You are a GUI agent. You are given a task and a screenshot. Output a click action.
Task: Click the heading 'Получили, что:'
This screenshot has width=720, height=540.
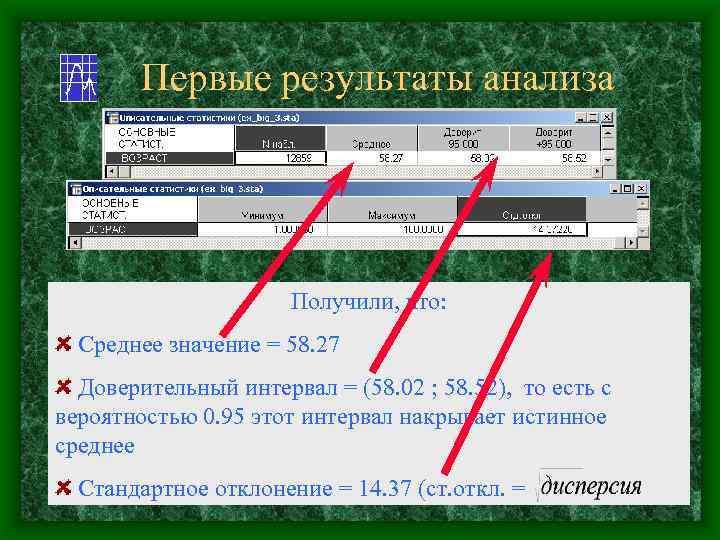[x=368, y=302]
